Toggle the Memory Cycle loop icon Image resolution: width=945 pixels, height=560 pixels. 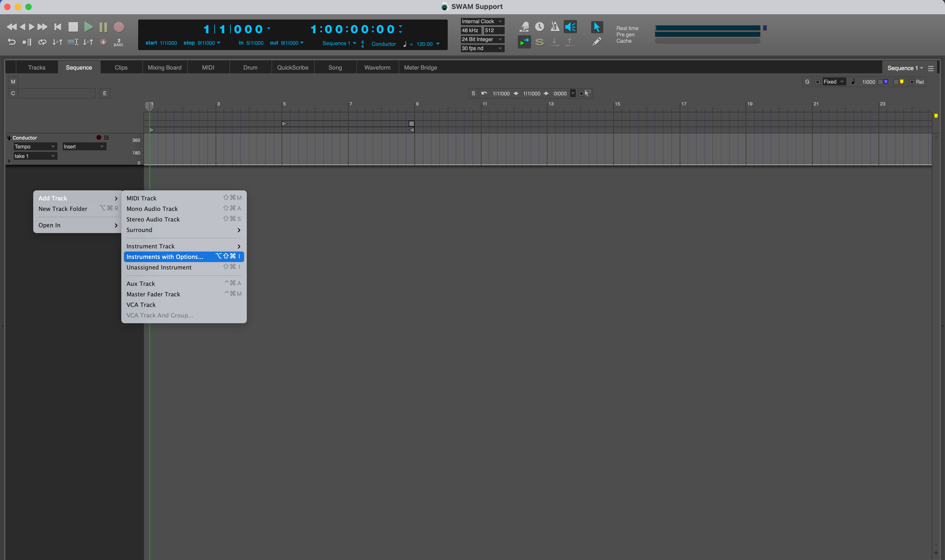42,42
